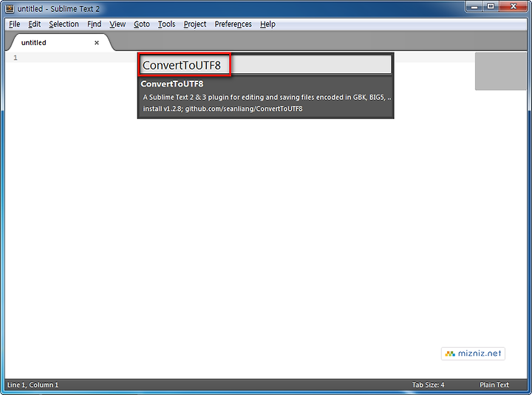Open the Edit menu
Image resolution: width=532 pixels, height=395 pixels.
[x=34, y=24]
